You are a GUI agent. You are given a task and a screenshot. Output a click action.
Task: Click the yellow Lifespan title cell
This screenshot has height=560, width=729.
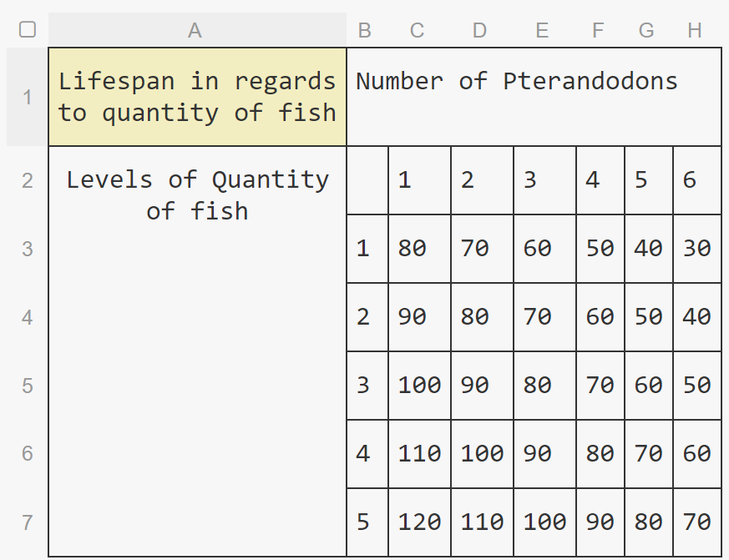tap(197, 97)
